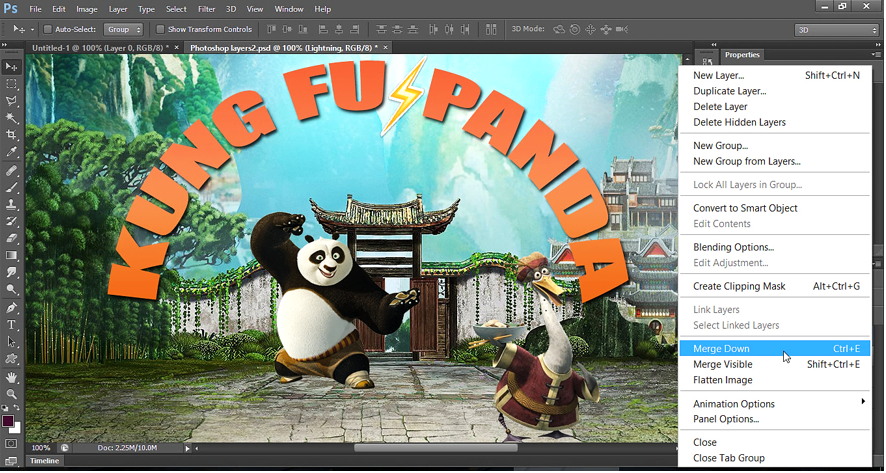Select the Eraser tool

click(11, 238)
